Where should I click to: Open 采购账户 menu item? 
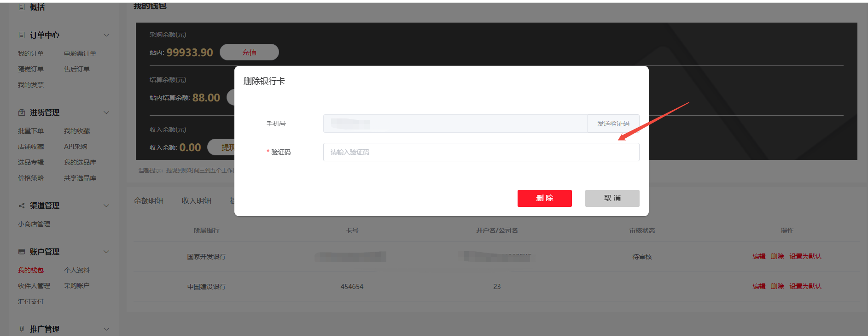point(77,286)
